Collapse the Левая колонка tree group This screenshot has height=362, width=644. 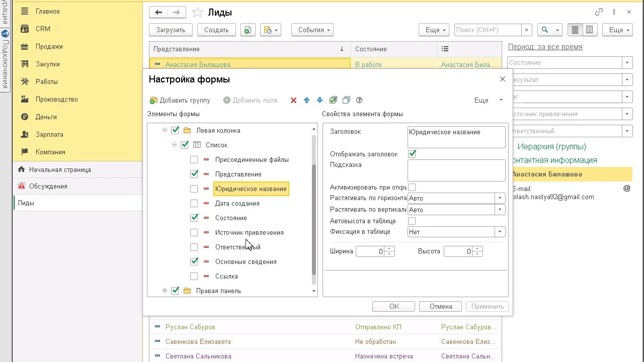(165, 130)
